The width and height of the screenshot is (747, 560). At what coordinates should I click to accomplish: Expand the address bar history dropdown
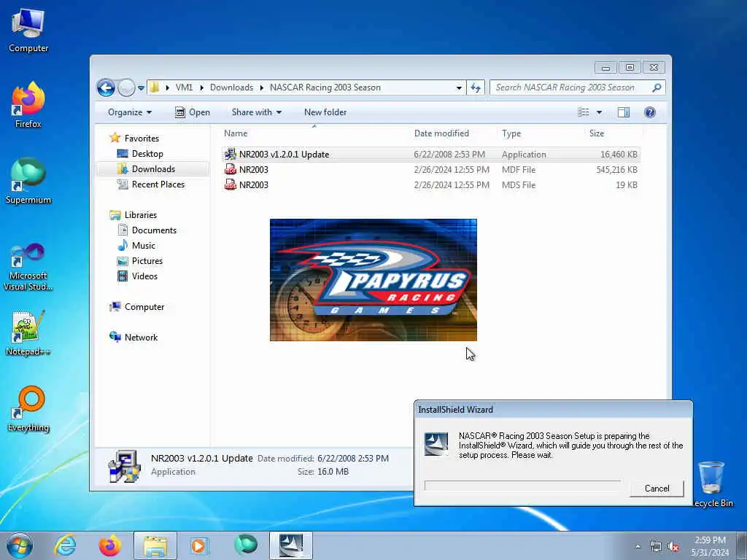click(x=459, y=88)
